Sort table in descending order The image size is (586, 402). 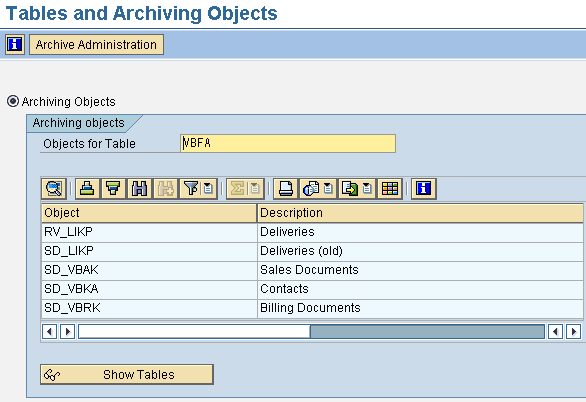(x=113, y=188)
